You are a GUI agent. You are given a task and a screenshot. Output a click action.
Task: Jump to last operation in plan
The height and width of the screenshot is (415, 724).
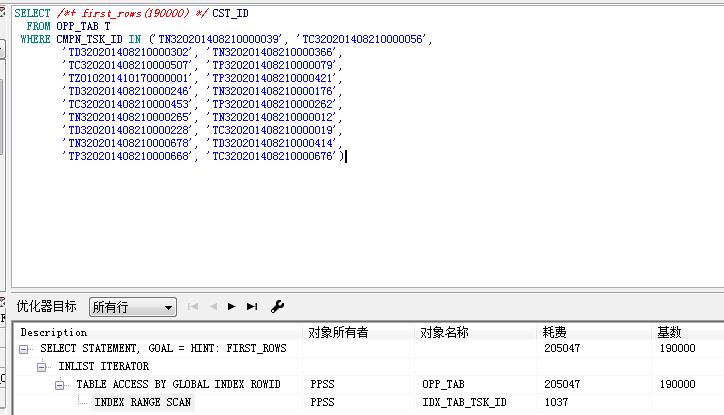click(x=252, y=307)
